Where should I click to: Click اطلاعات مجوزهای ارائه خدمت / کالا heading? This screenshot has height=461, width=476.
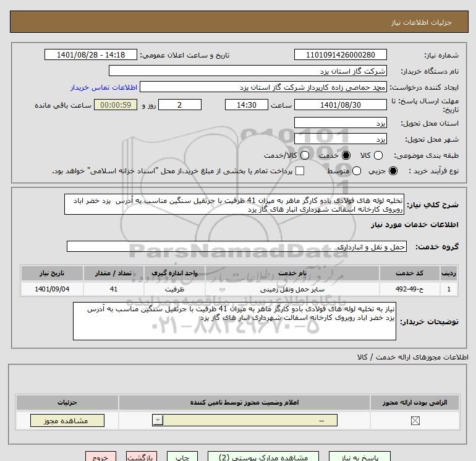[x=412, y=357]
